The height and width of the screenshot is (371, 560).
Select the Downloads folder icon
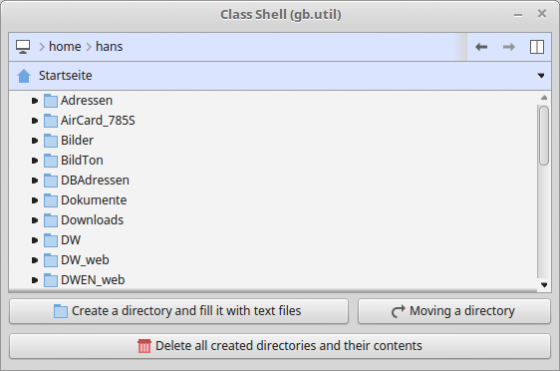(x=51, y=220)
